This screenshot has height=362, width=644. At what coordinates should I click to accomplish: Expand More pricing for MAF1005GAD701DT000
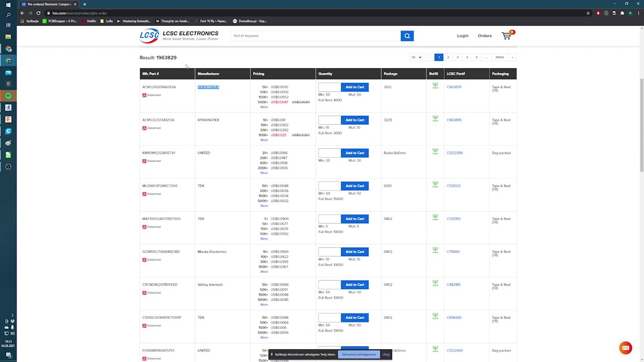click(264, 238)
